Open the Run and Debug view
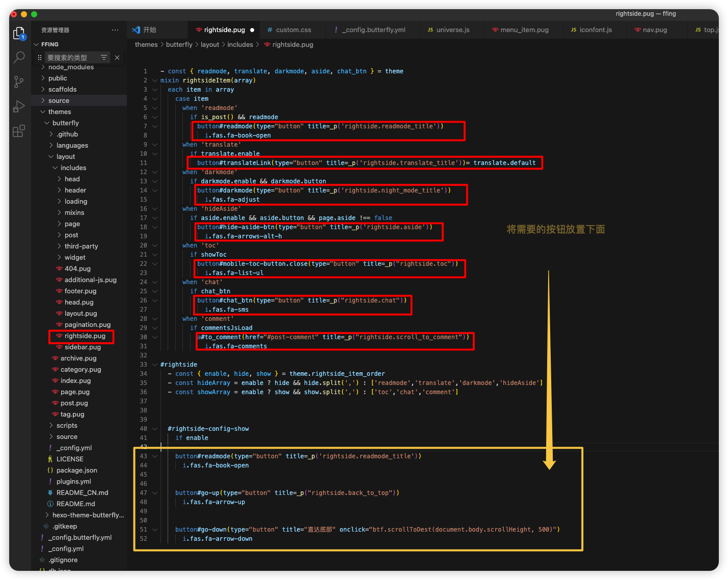This screenshot has width=728, height=580. (x=19, y=106)
